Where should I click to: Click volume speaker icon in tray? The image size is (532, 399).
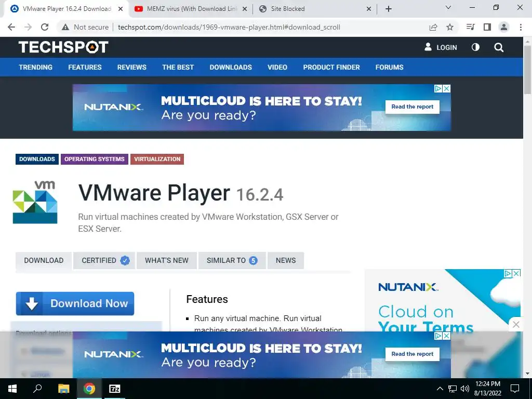tap(465, 389)
